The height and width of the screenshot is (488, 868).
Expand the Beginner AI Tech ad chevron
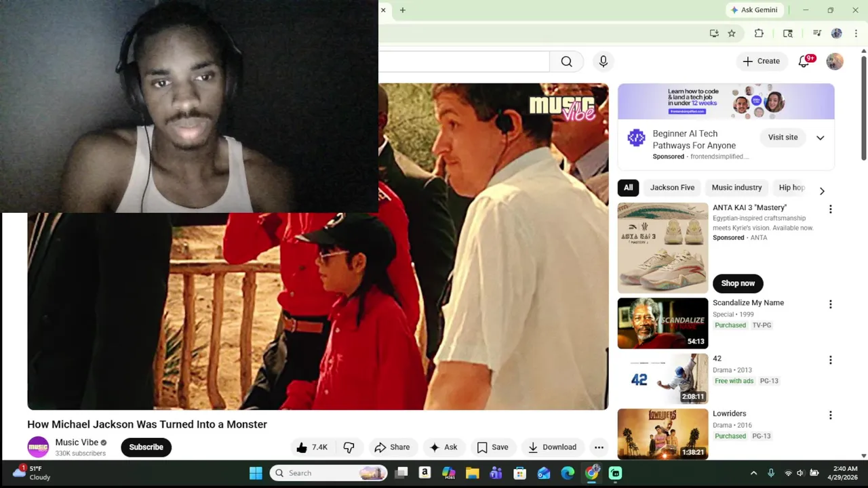coord(821,138)
